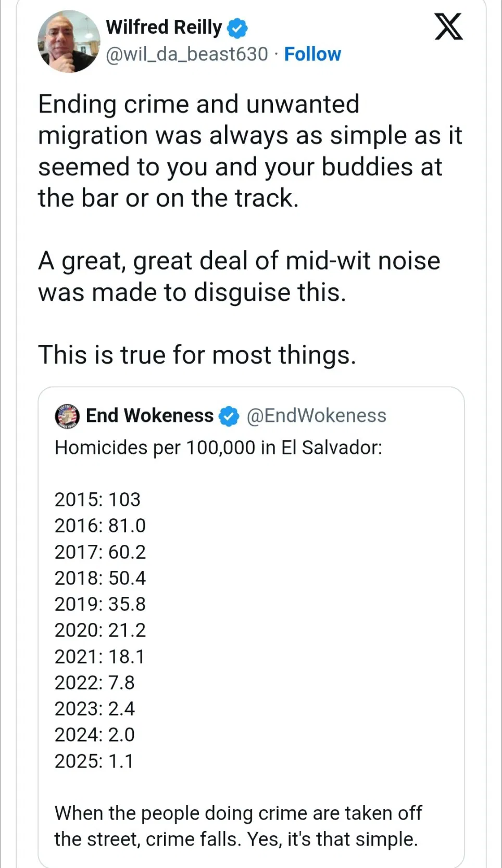This screenshot has height=868, width=502.
Task: Click the "2022: 7.8" statistic line
Action: pos(94,683)
